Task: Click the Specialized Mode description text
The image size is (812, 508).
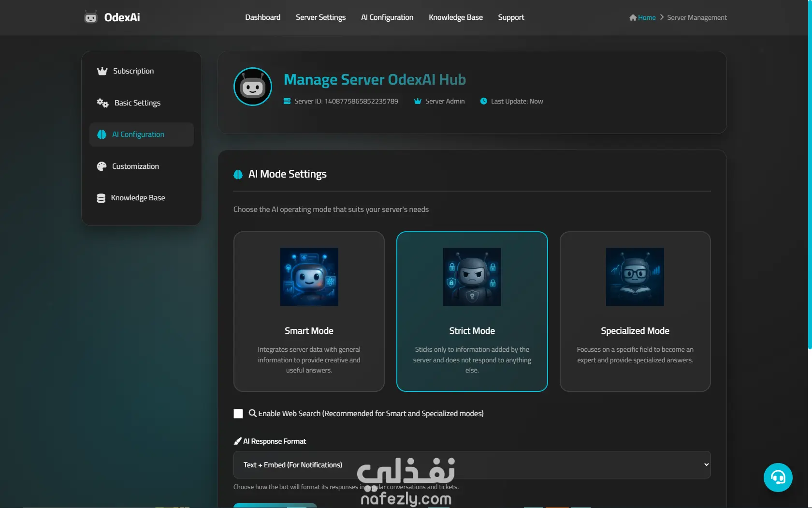Action: point(635,355)
